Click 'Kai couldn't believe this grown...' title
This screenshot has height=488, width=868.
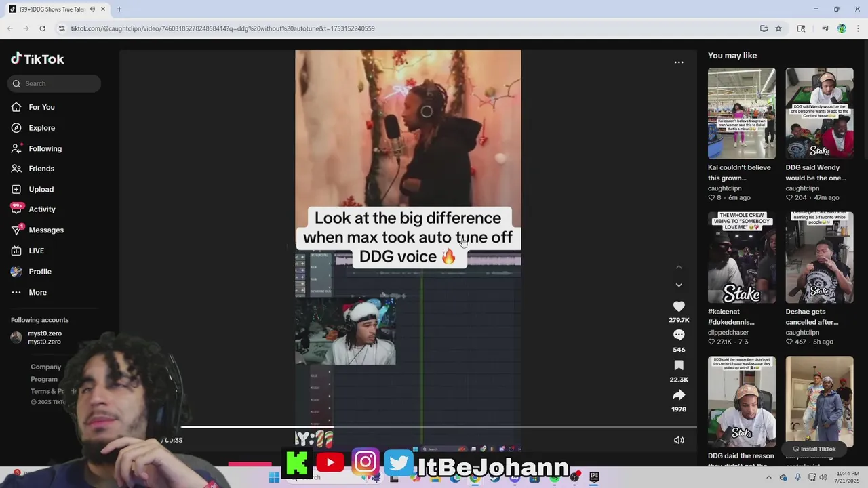pyautogui.click(x=739, y=173)
